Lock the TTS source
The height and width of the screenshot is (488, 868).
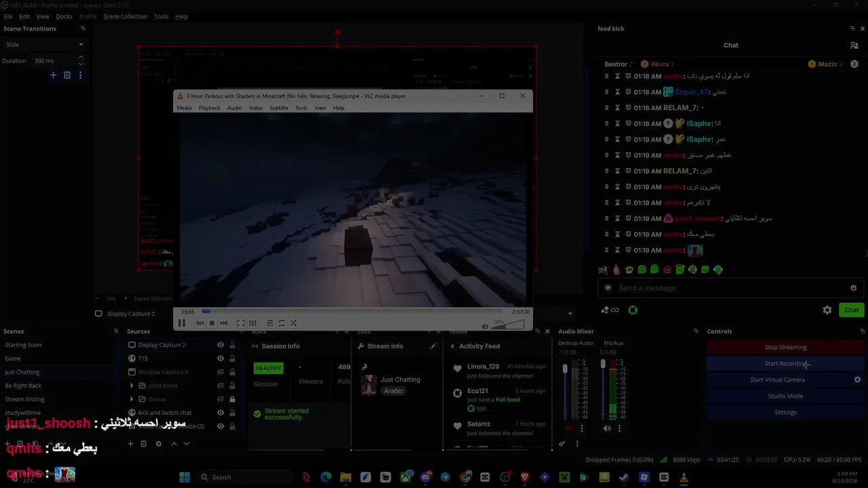pyautogui.click(x=232, y=359)
